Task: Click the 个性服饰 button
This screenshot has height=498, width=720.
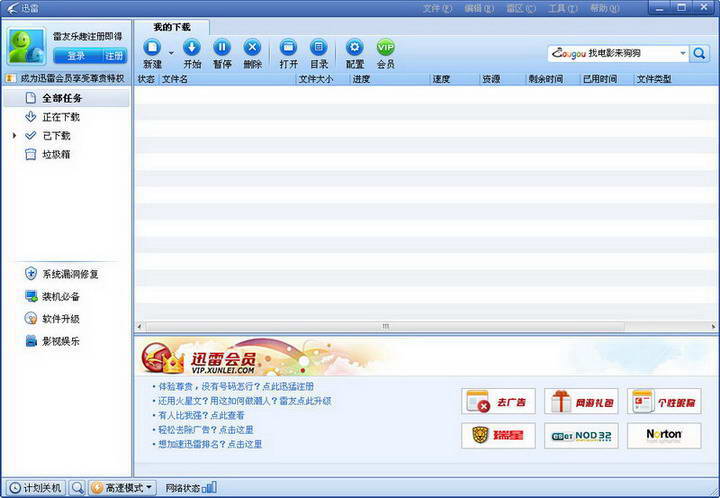Action: click(664, 401)
